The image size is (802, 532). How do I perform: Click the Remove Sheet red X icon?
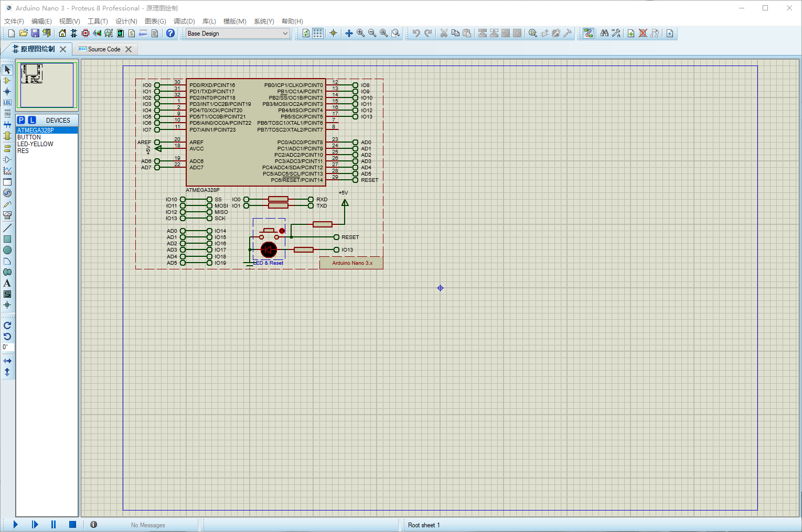[x=643, y=33]
